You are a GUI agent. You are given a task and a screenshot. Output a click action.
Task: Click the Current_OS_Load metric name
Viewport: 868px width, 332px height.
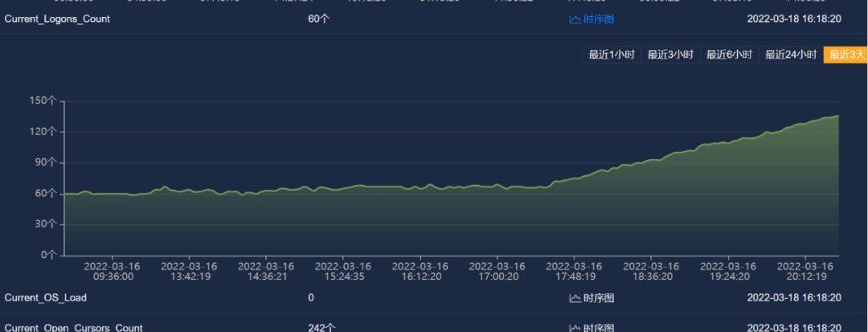point(45,297)
